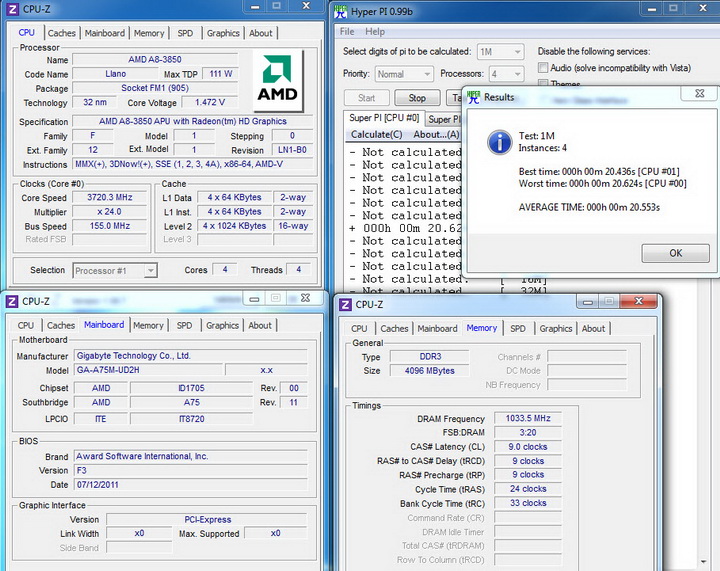Open SPD tab in the Mainboard CPU-Z window
Viewport: 720px width, 571px height.
click(184, 325)
